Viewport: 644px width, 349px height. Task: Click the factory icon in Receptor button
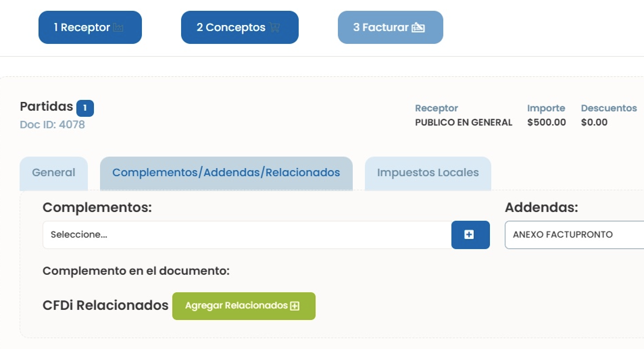pos(118,28)
